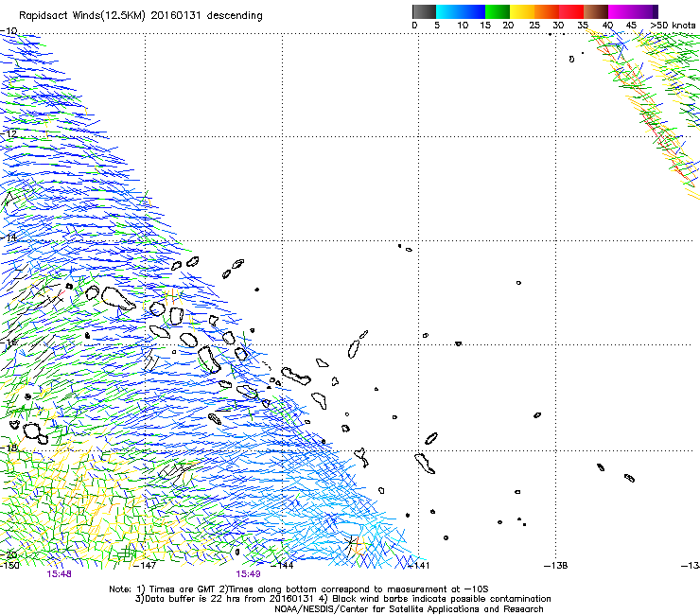Click the map title 'Rapidsact Winds(12.5KM) 20160131 descending'
The height and width of the screenshot is (615, 700).
click(x=141, y=16)
